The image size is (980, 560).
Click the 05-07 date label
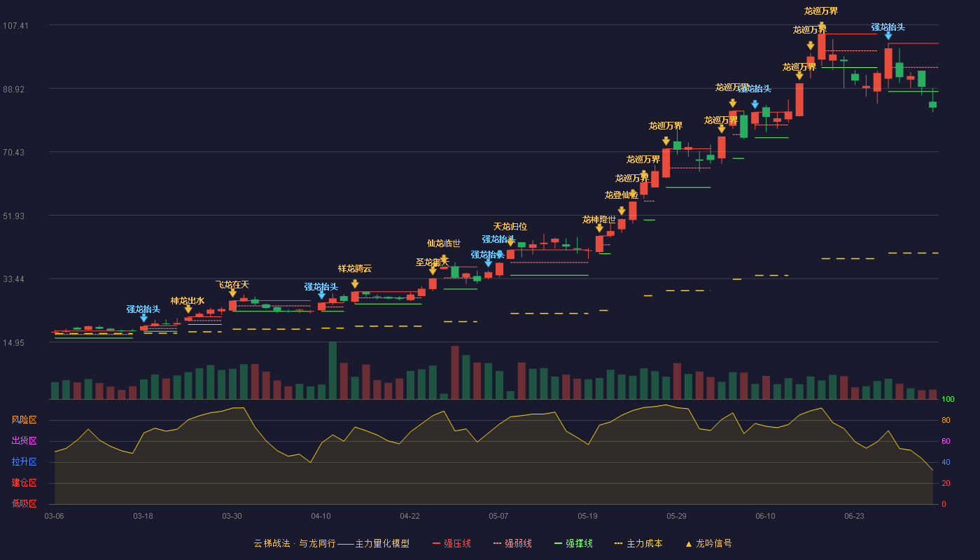point(498,516)
